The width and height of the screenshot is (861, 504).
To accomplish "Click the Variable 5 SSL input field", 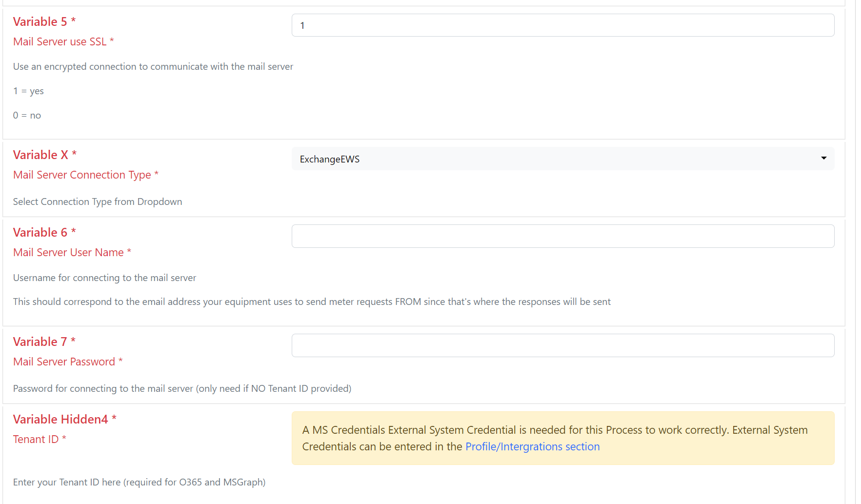I will pos(563,25).
